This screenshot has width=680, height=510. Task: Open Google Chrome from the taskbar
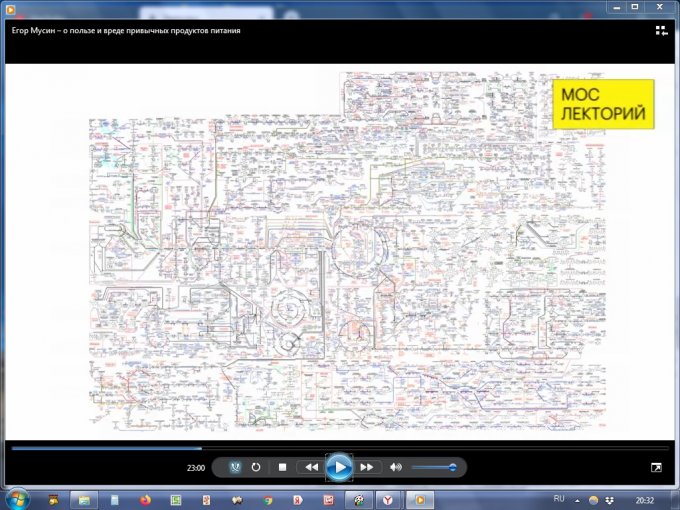pyautogui.click(x=267, y=498)
